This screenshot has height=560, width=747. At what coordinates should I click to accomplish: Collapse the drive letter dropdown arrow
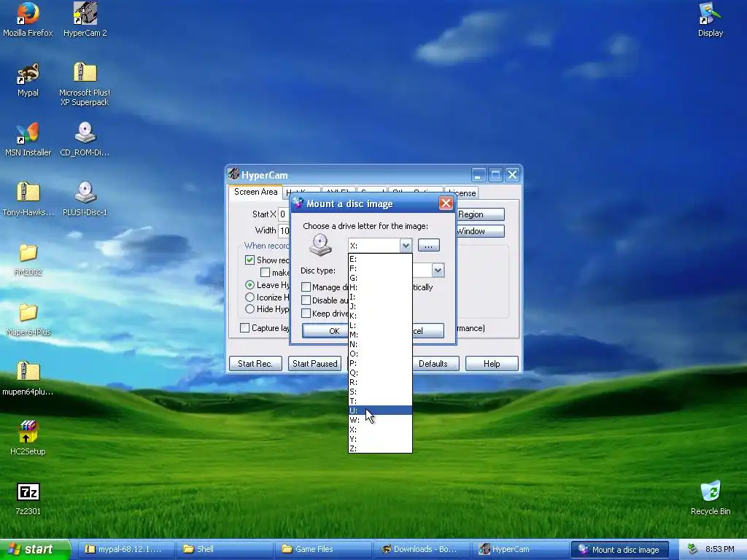point(406,246)
